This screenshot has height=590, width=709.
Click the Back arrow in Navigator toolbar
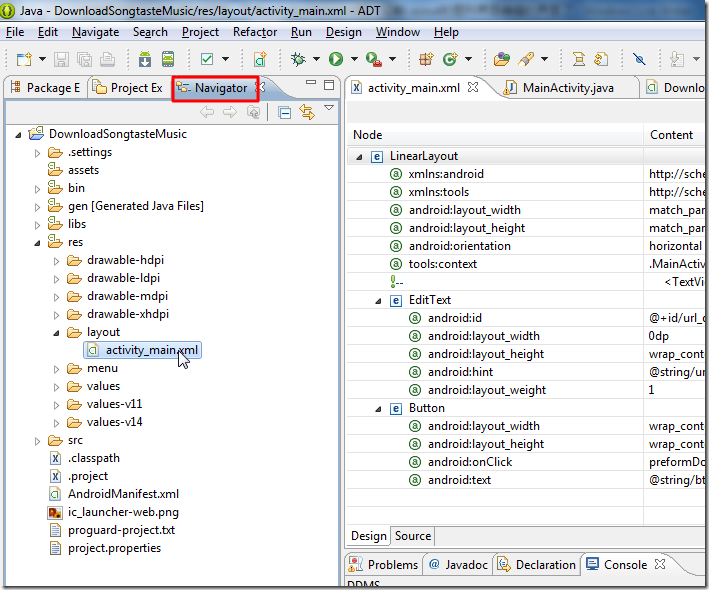[x=207, y=112]
